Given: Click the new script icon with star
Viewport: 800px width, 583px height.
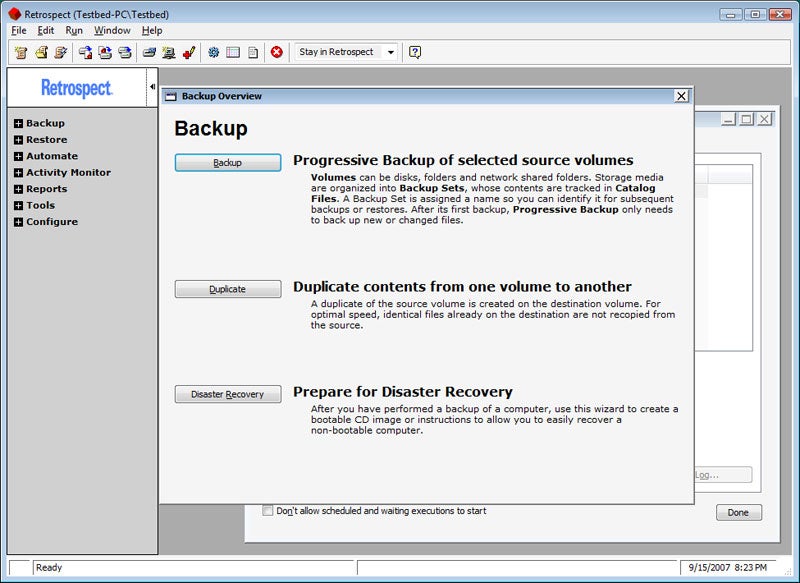Looking at the screenshot, I should pyautogui.click(x=21, y=52).
